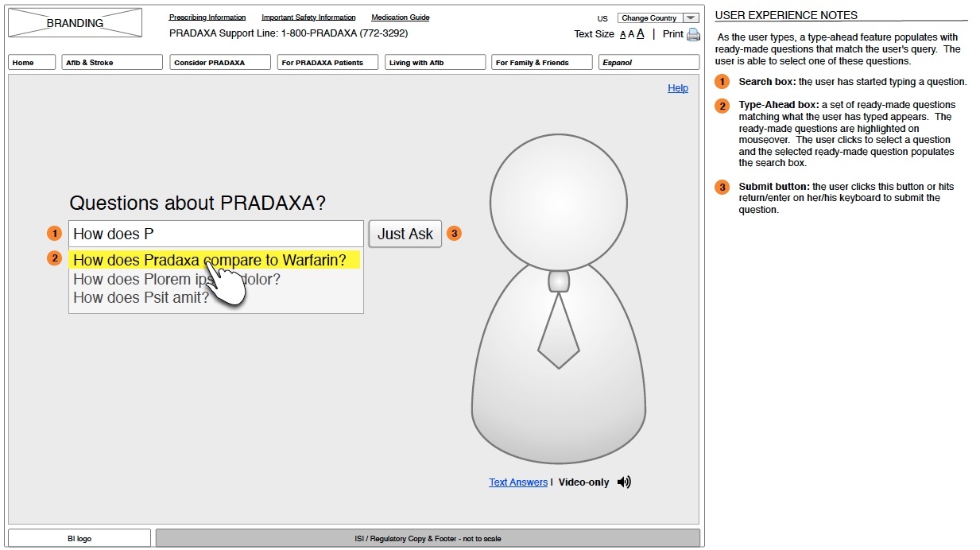Screen dimensions: 980x550
Task: Open For PRADAXA Patients nav tab
Action: point(327,62)
